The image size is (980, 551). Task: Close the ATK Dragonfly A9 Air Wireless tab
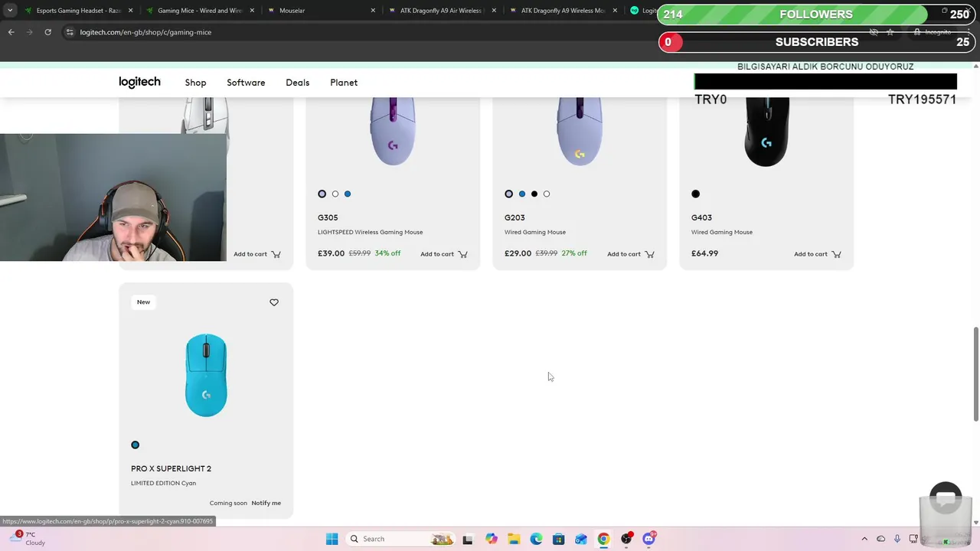[494, 11]
